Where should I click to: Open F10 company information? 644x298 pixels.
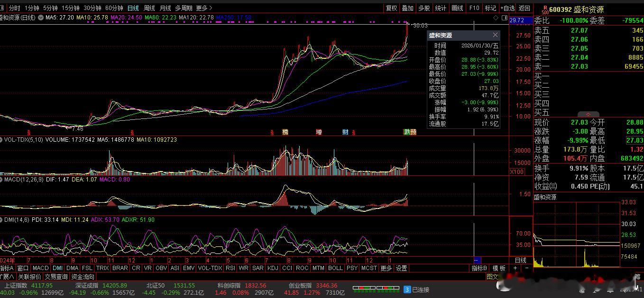(474, 8)
